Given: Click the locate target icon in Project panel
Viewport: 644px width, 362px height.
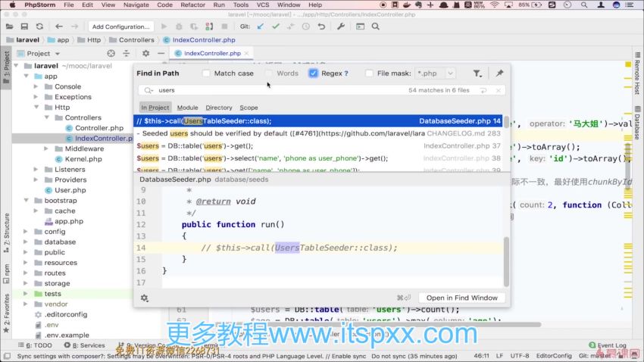Looking at the screenshot, I should coord(111,54).
